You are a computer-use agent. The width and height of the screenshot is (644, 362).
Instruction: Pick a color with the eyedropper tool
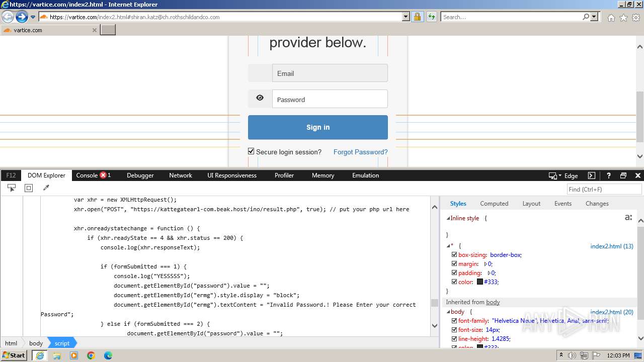click(46, 188)
